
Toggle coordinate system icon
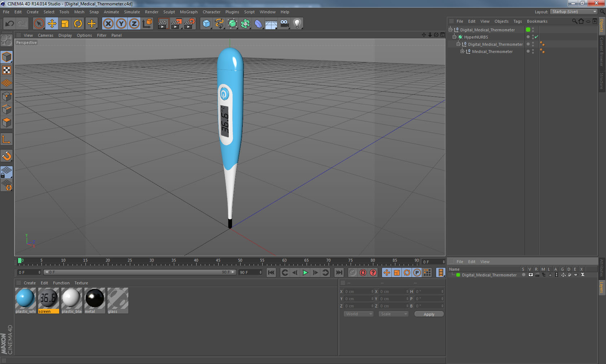tap(147, 24)
